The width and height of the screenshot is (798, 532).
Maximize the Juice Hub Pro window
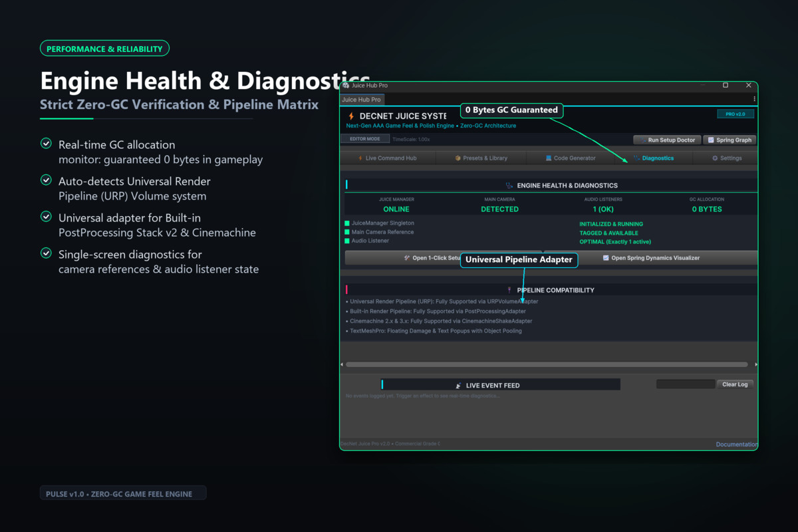point(726,85)
